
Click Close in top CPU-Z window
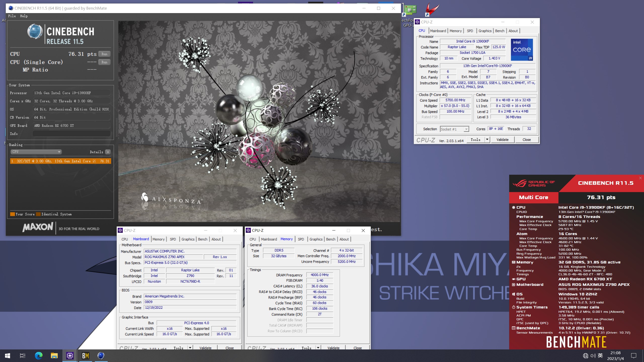(x=527, y=140)
